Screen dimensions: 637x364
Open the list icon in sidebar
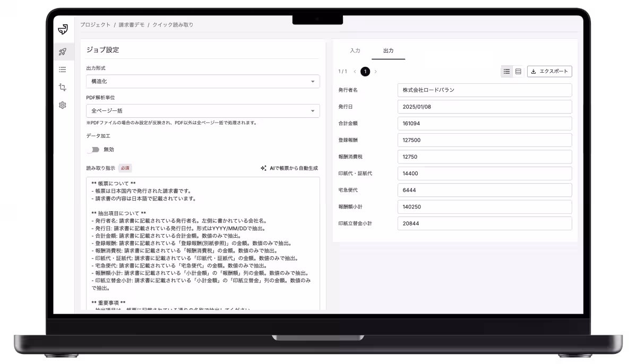click(x=63, y=69)
